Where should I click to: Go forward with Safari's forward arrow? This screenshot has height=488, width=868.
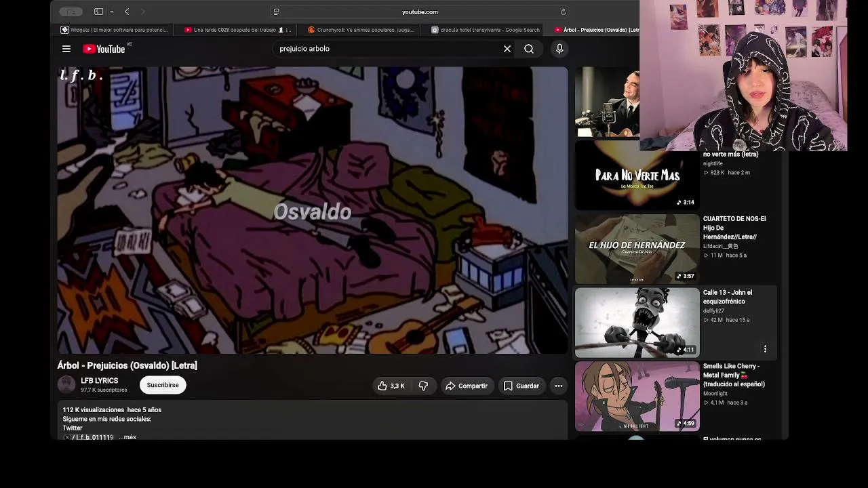142,12
